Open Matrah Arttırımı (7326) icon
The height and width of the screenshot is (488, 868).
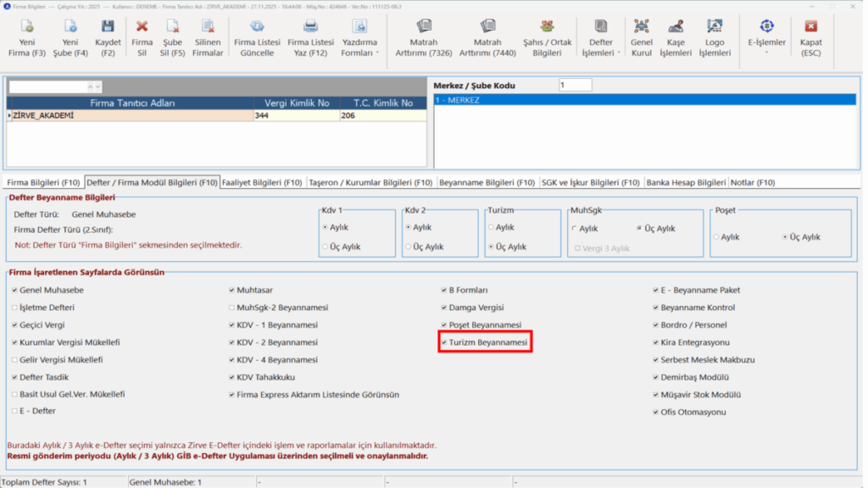point(424,26)
